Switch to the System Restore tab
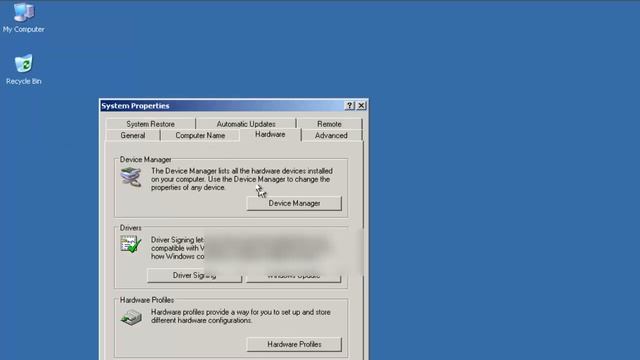Viewport: 640px width, 360px height. [x=150, y=124]
